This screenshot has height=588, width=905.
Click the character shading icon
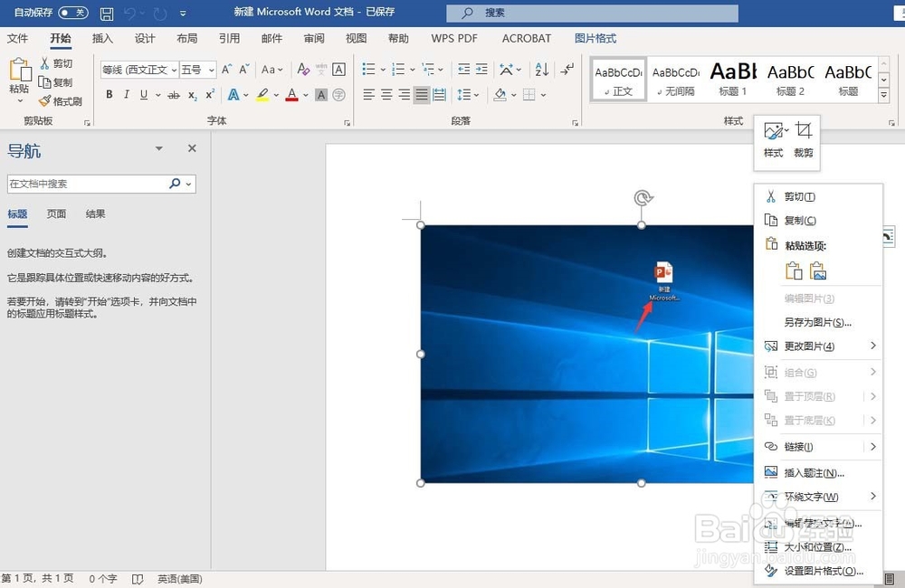click(x=321, y=95)
